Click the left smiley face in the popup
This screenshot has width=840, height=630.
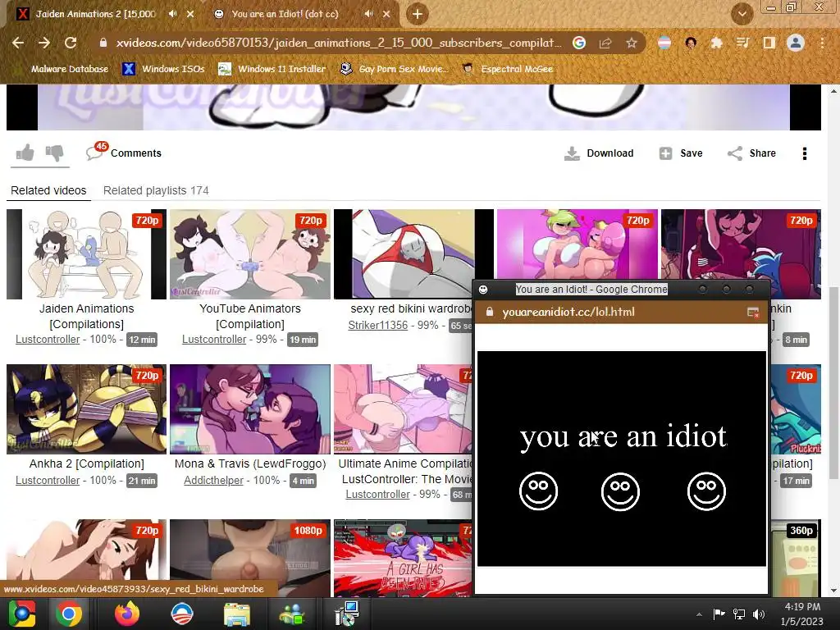point(538,491)
